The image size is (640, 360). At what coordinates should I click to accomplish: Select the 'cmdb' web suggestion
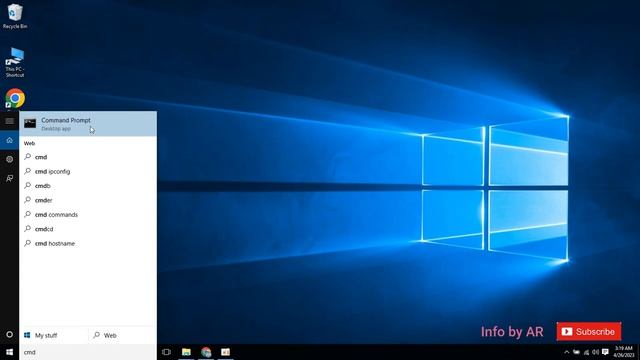88,186
